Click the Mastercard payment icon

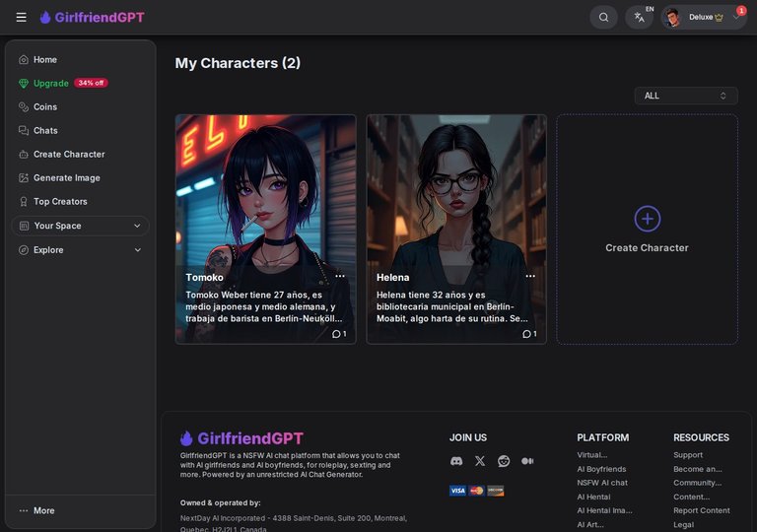coord(476,491)
